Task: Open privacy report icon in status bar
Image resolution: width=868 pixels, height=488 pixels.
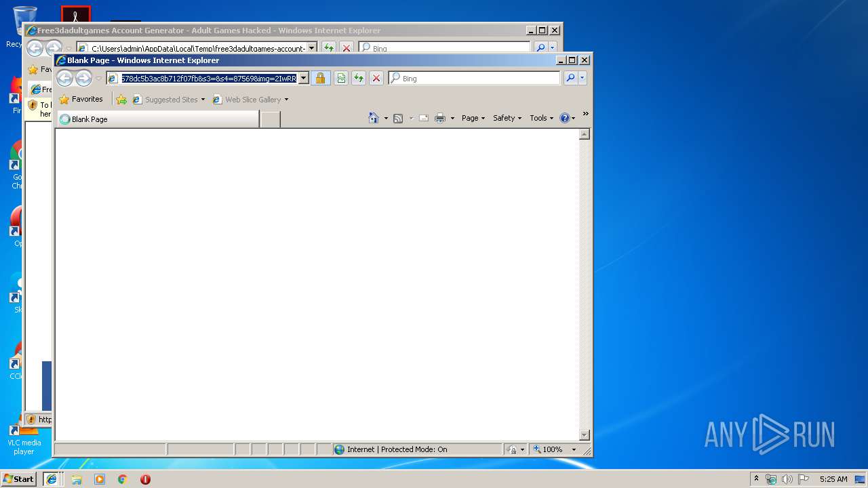Action: (x=515, y=449)
